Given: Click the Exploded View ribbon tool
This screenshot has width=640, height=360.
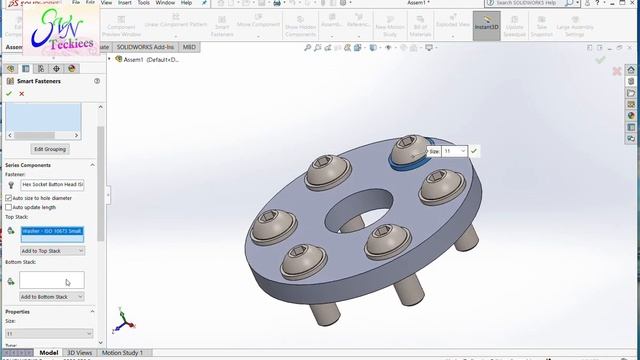Looking at the screenshot, I should tap(453, 21).
